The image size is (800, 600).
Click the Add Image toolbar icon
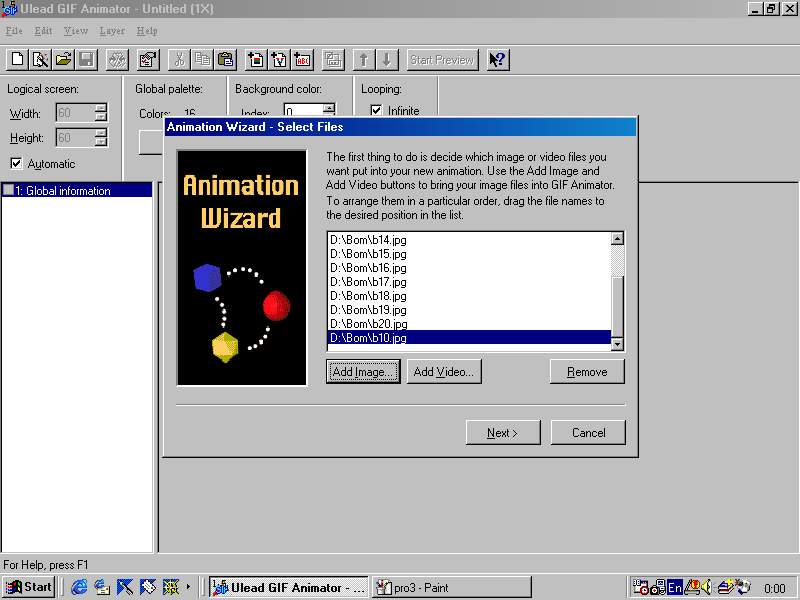(x=256, y=60)
